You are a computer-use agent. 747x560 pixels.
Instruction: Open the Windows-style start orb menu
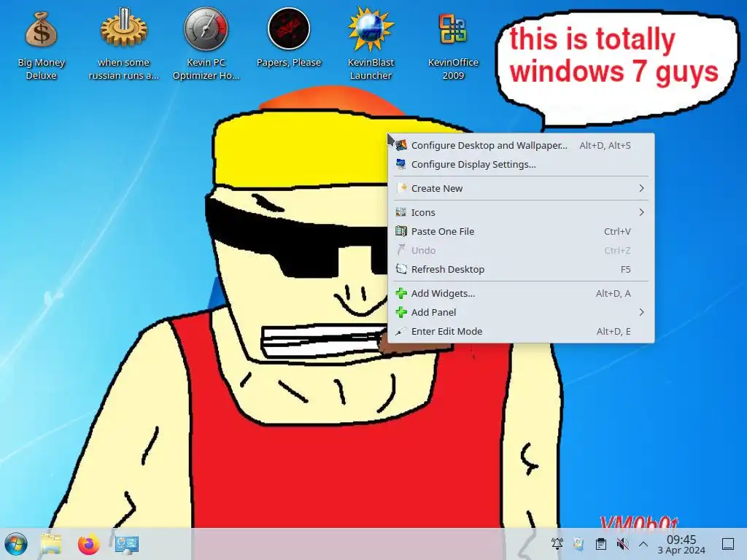16,544
